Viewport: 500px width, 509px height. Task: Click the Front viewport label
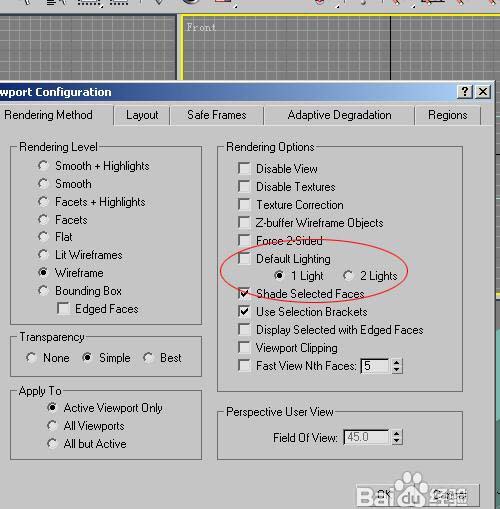pyautogui.click(x=201, y=27)
